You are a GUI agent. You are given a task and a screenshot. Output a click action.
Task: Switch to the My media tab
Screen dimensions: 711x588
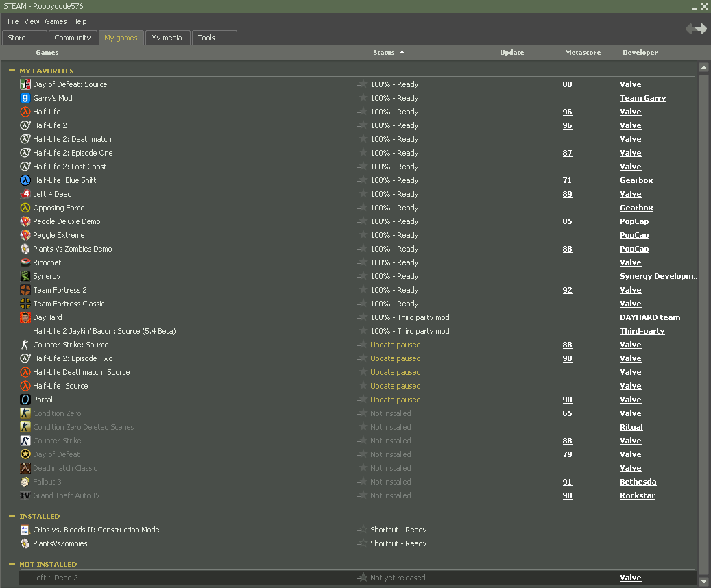pos(167,38)
